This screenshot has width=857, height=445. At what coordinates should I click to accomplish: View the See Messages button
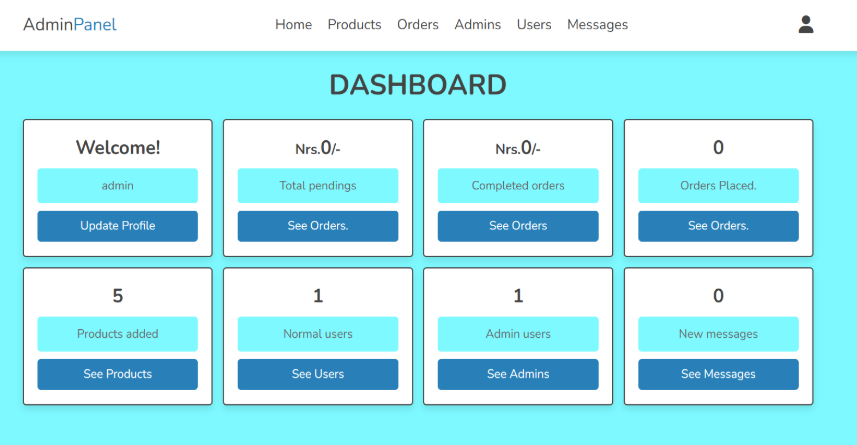click(x=718, y=374)
